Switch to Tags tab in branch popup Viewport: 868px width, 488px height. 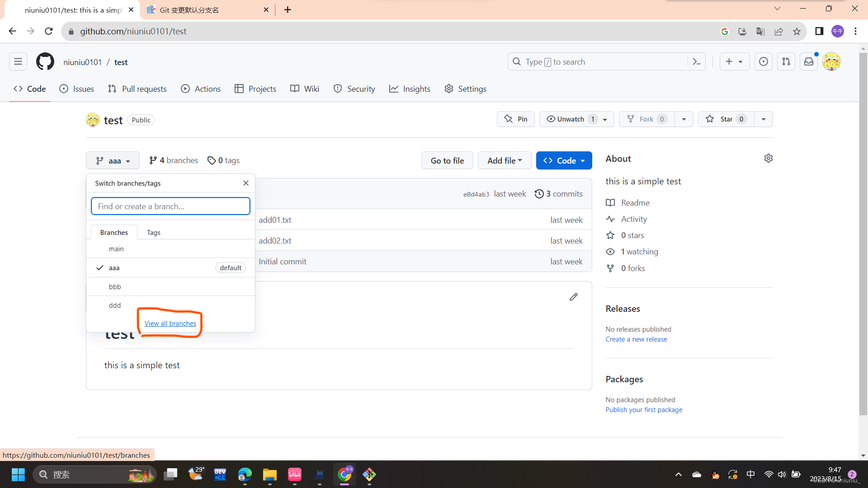(154, 232)
